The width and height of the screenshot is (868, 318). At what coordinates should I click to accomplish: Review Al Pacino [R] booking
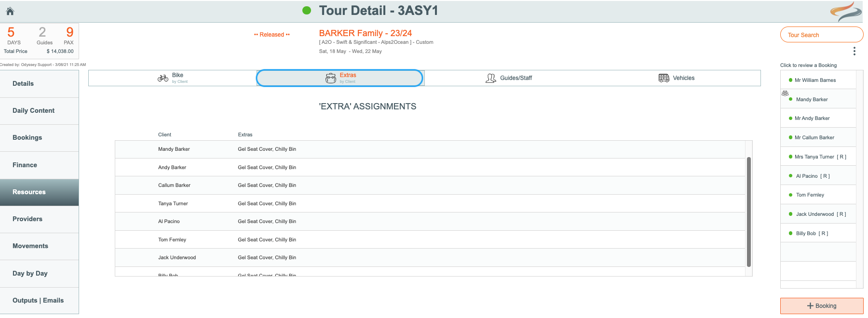[x=818, y=176]
